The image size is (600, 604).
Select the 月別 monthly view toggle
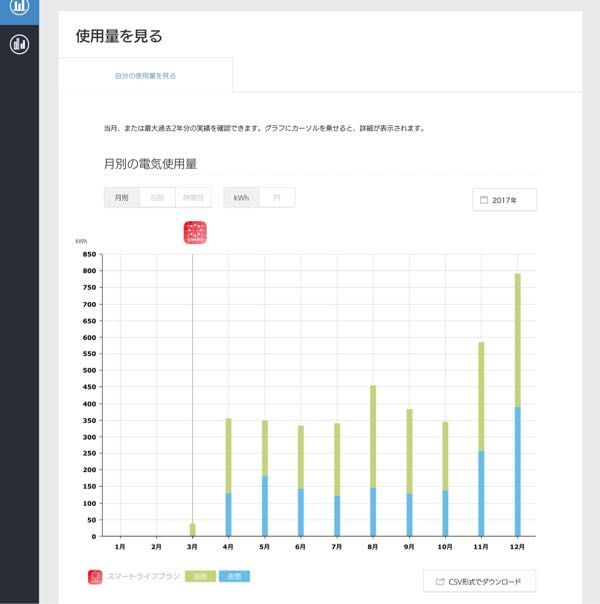[x=122, y=198]
